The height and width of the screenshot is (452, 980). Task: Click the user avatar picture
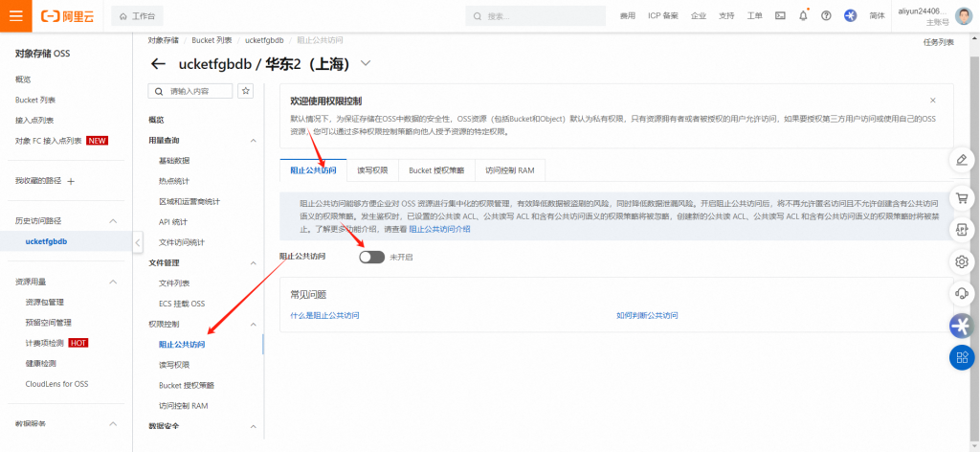tap(963, 16)
